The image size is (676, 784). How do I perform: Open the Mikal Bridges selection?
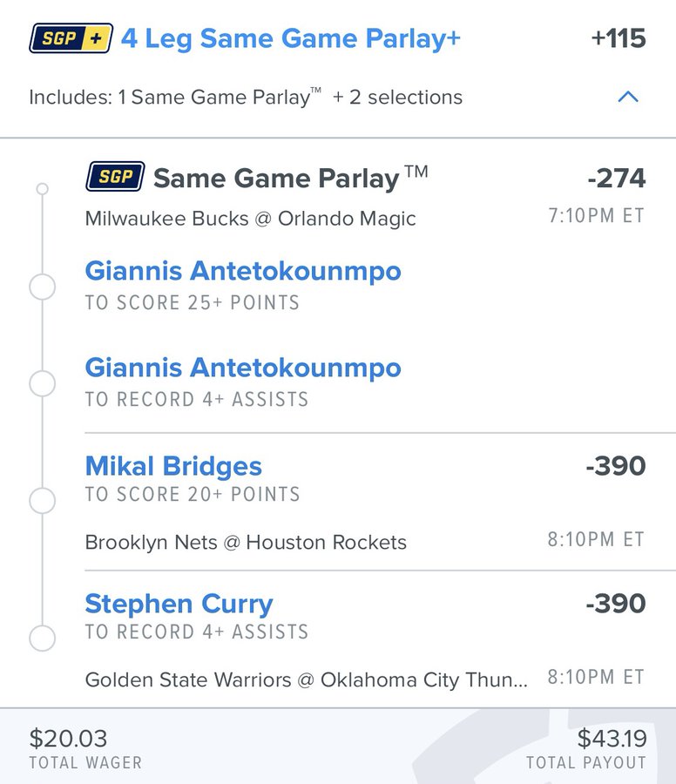click(x=173, y=466)
